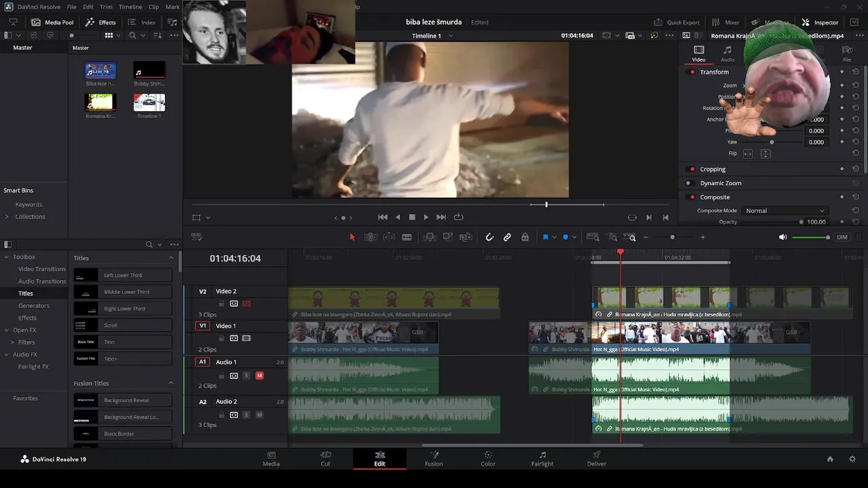
Task: Open the Trim menu
Action: coord(106,7)
